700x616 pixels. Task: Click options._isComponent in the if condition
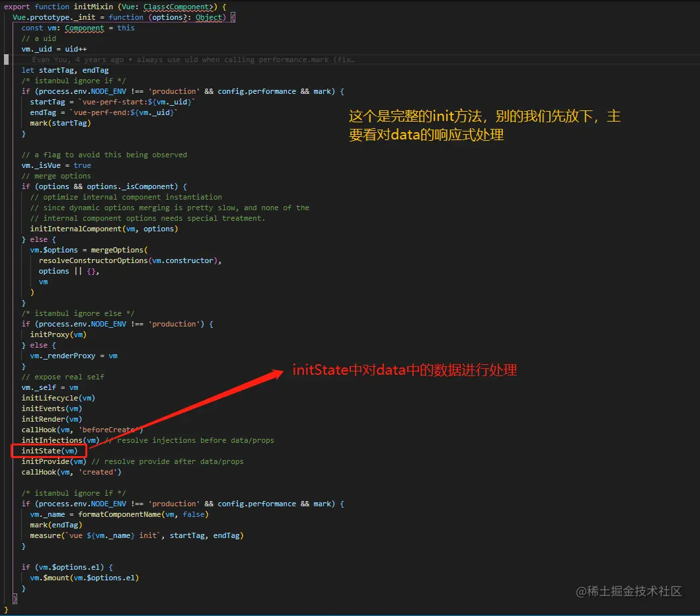130,186
